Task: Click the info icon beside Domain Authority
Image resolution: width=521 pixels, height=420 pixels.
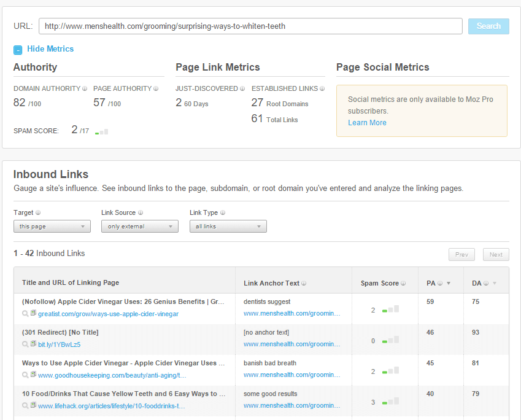Action: pos(85,89)
